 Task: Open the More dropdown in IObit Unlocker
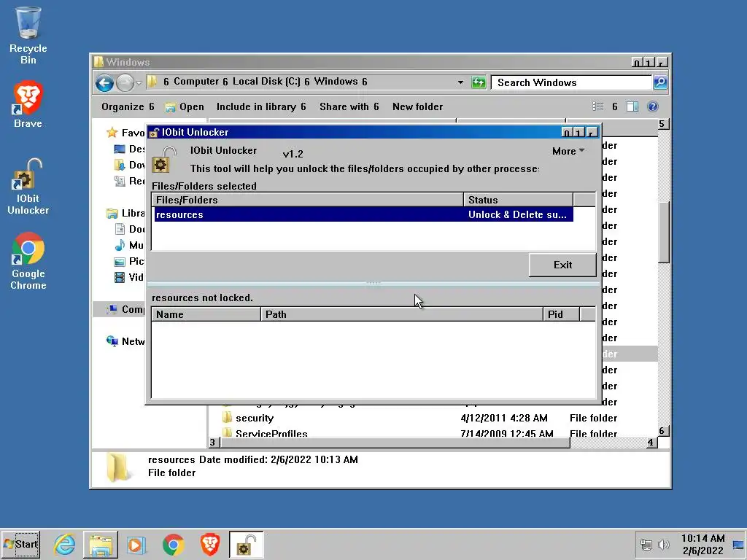[x=568, y=151]
